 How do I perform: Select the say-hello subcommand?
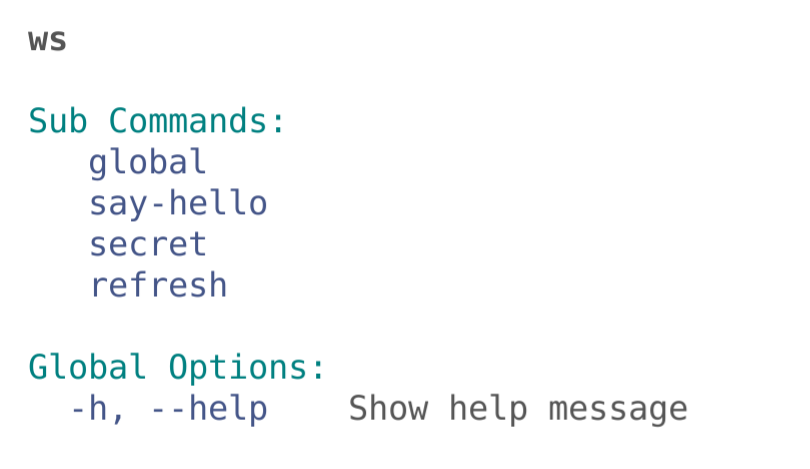[178, 204]
